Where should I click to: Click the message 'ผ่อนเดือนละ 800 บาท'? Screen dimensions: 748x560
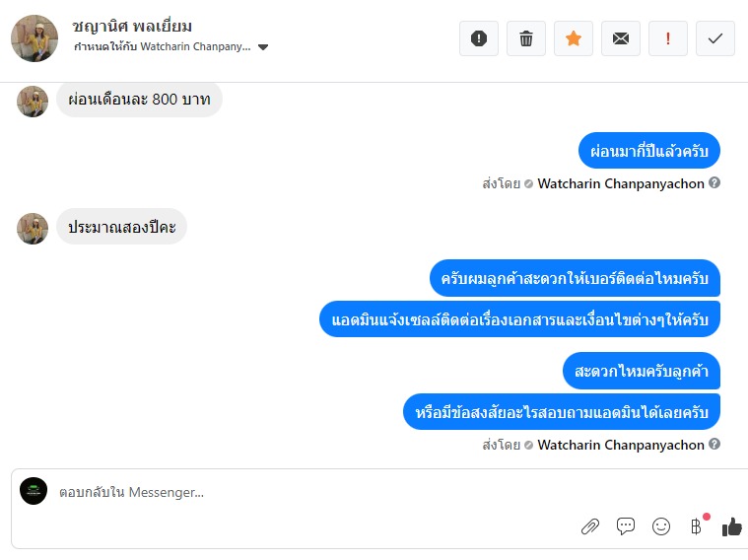139,100
